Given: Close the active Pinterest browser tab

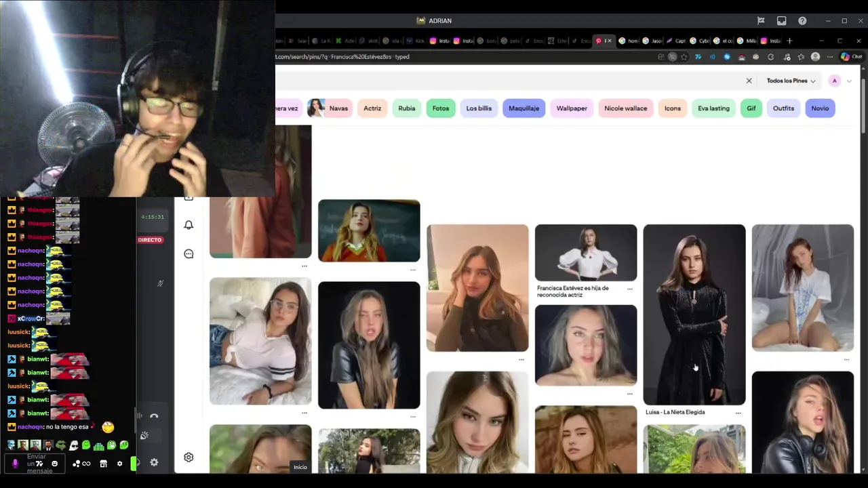Looking at the screenshot, I should click(x=610, y=41).
